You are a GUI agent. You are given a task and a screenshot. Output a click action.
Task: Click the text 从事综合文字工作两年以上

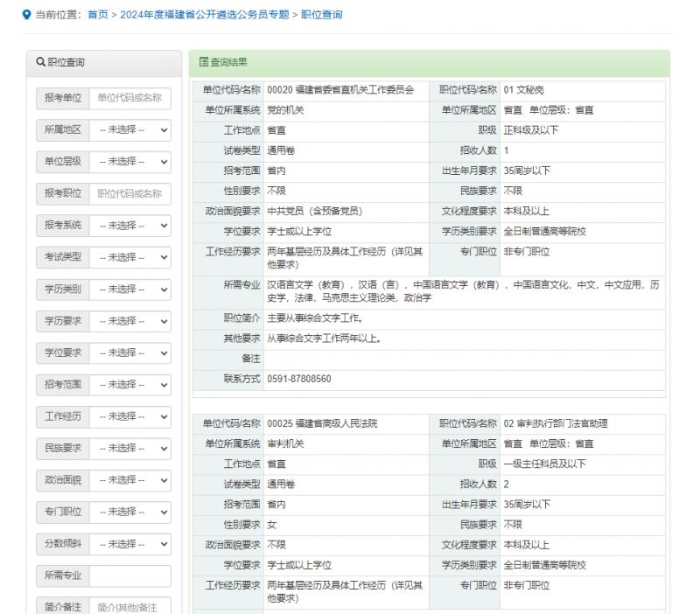click(324, 338)
